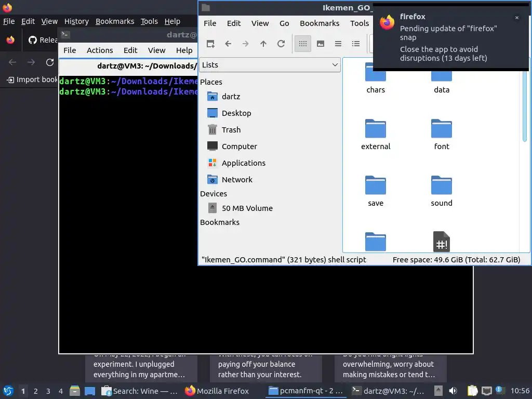Open Go menu in file manager

point(284,23)
